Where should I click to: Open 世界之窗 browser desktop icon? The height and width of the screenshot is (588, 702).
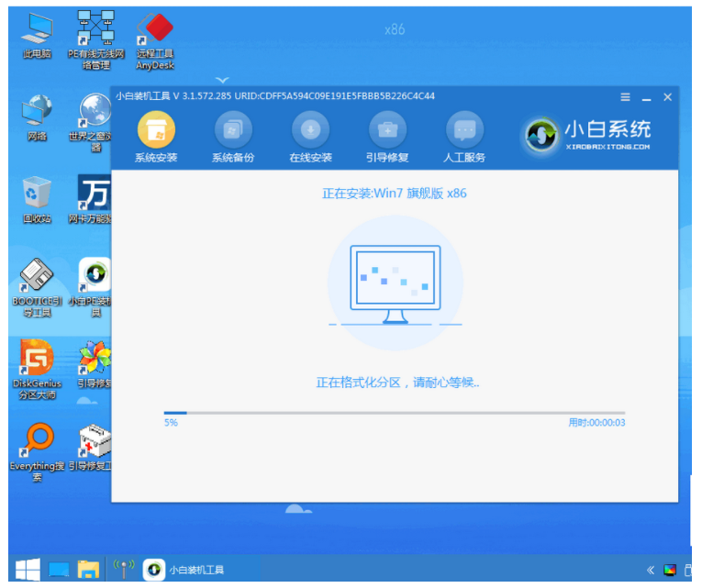click(92, 122)
